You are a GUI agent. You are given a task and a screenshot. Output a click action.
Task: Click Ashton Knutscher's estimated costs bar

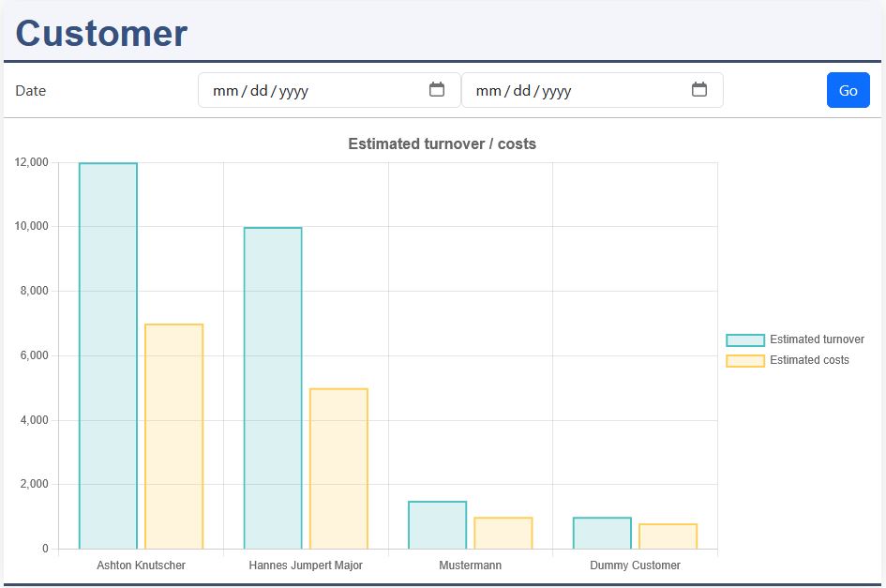coord(173,437)
